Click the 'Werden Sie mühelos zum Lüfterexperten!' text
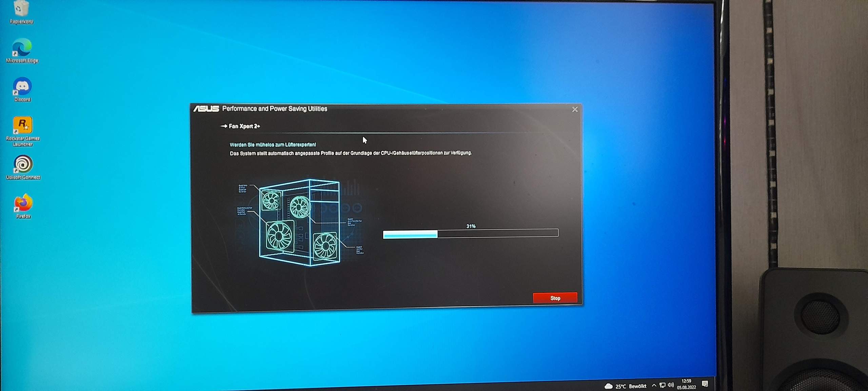 [x=273, y=145]
